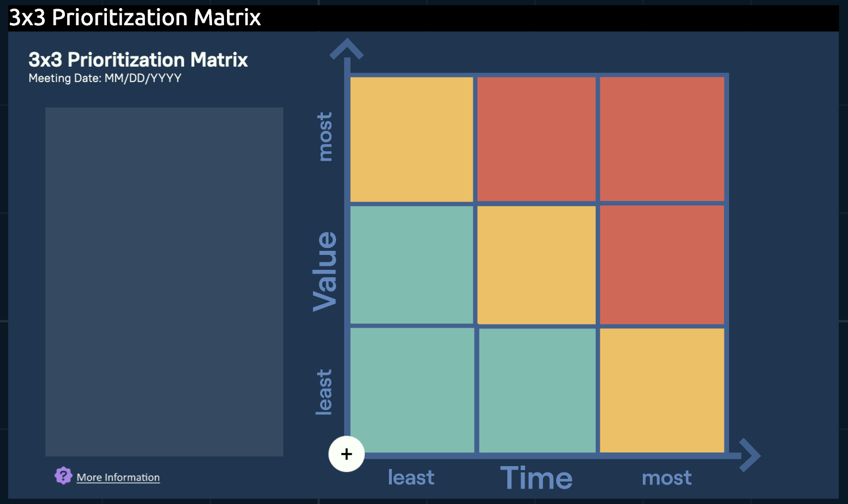The image size is (848, 504).
Task: Click the large gray notes panel
Action: pyautogui.click(x=164, y=282)
